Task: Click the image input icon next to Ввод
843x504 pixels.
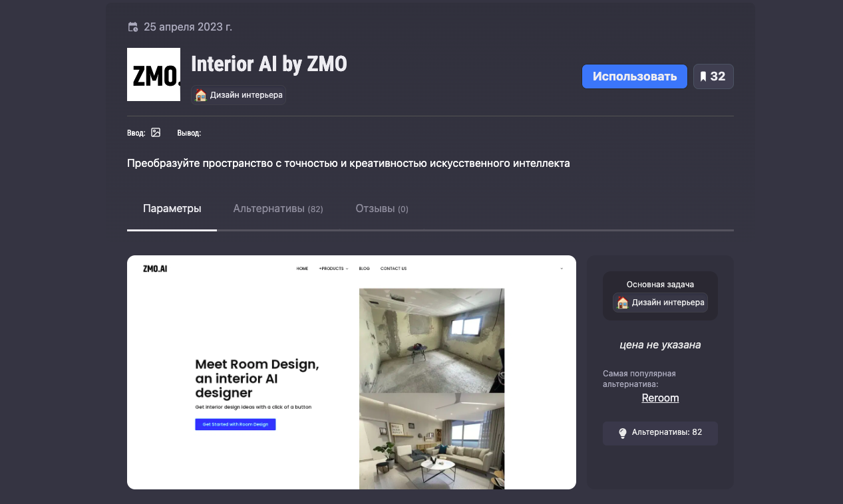Action: 156,132
